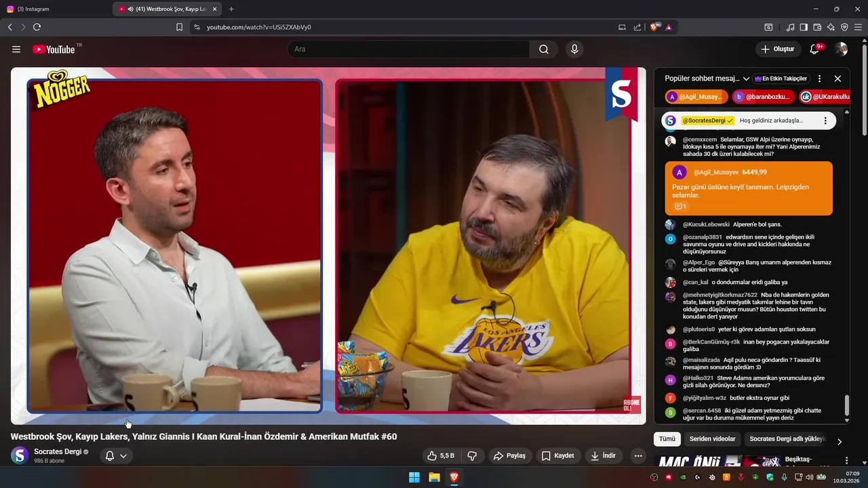Switch to the Instagram browser tab

pyautogui.click(x=56, y=9)
